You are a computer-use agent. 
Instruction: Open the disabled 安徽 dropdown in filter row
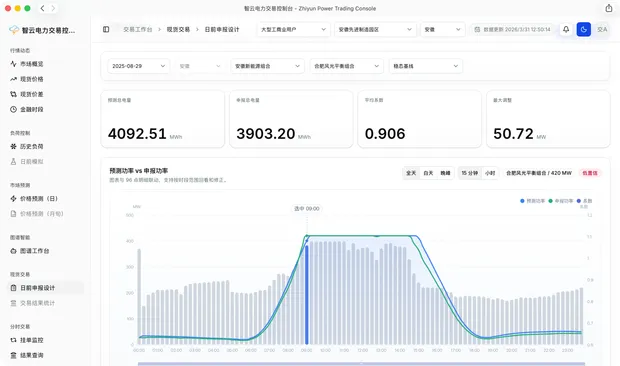pyautogui.click(x=200, y=66)
